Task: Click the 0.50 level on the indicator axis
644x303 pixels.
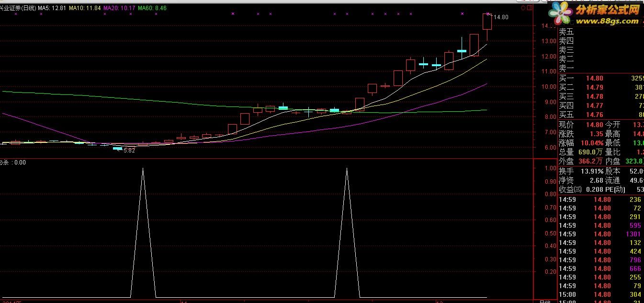Action: tap(550, 233)
